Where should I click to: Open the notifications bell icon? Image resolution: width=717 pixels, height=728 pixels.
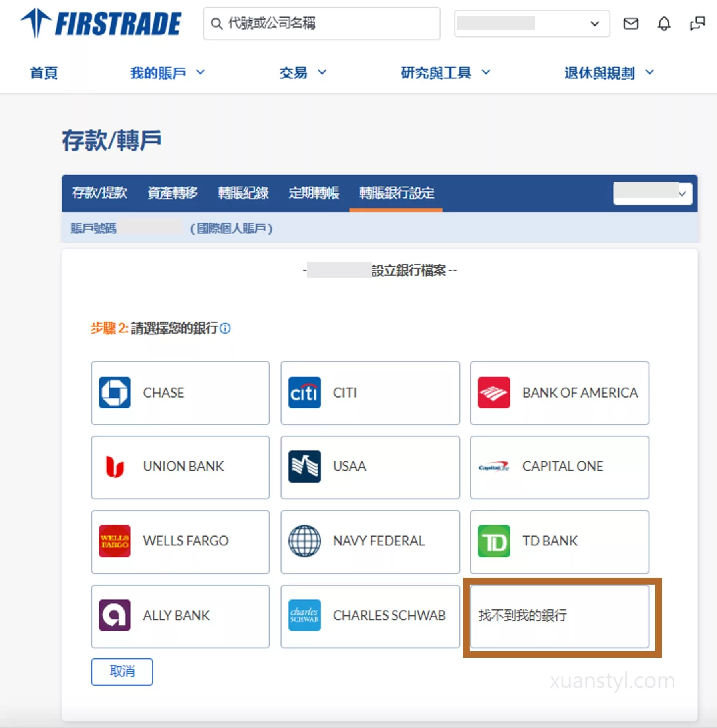[664, 24]
